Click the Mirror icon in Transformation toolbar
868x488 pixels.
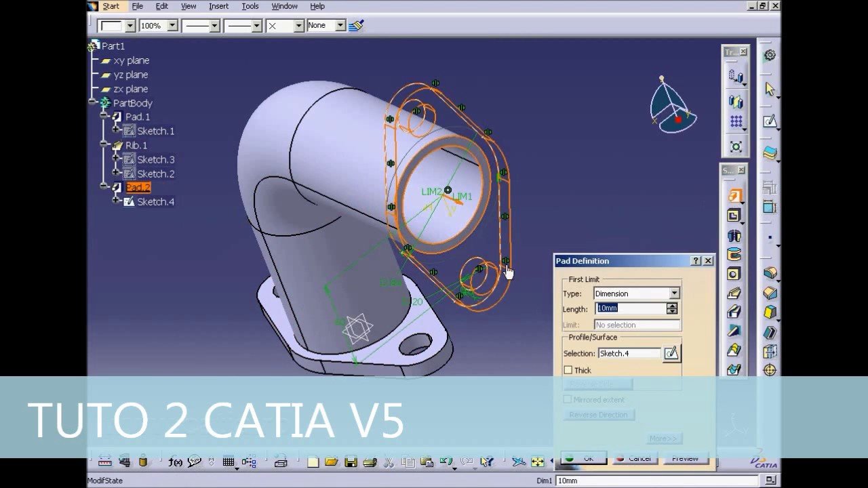click(736, 101)
